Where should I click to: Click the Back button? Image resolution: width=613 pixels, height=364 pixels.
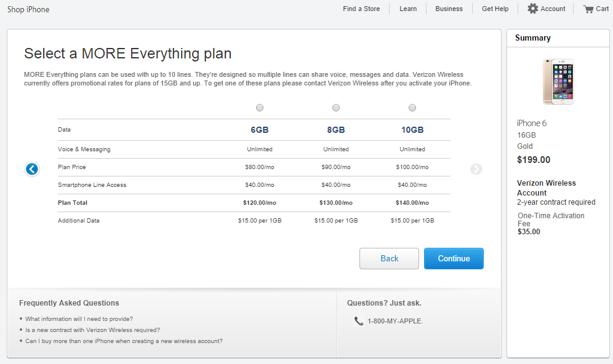(x=389, y=258)
